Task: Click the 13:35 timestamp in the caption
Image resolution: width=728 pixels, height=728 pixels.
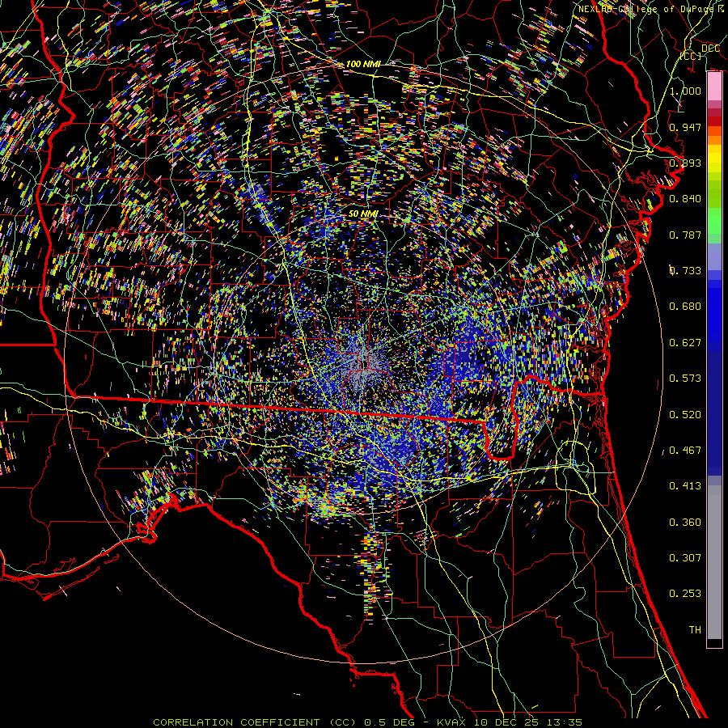Action: pyautogui.click(x=564, y=722)
